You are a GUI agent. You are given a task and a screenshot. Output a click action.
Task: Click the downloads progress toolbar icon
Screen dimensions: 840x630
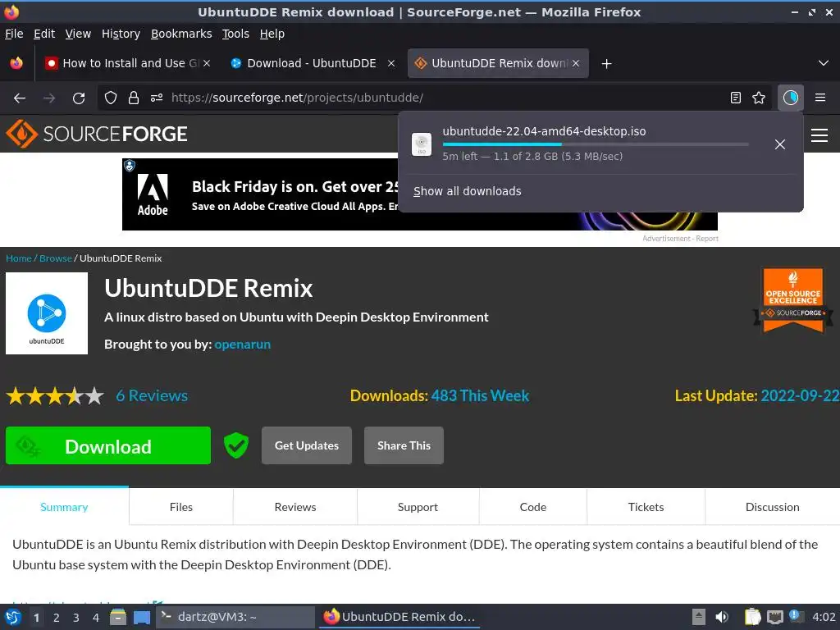click(x=790, y=98)
